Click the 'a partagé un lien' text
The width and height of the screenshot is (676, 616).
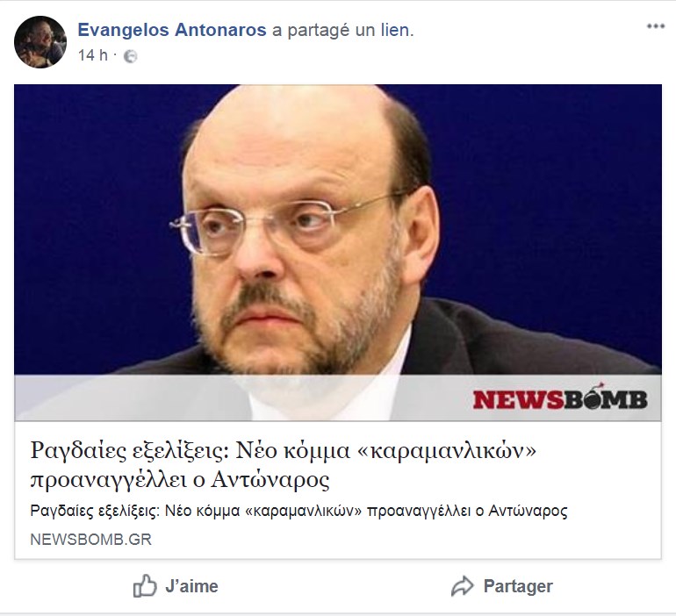[342, 30]
